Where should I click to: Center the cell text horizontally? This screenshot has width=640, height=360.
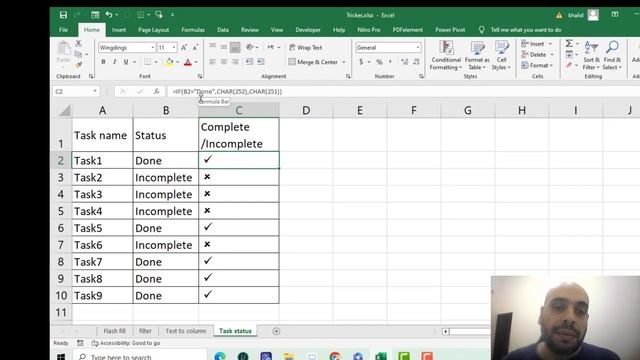(224, 62)
